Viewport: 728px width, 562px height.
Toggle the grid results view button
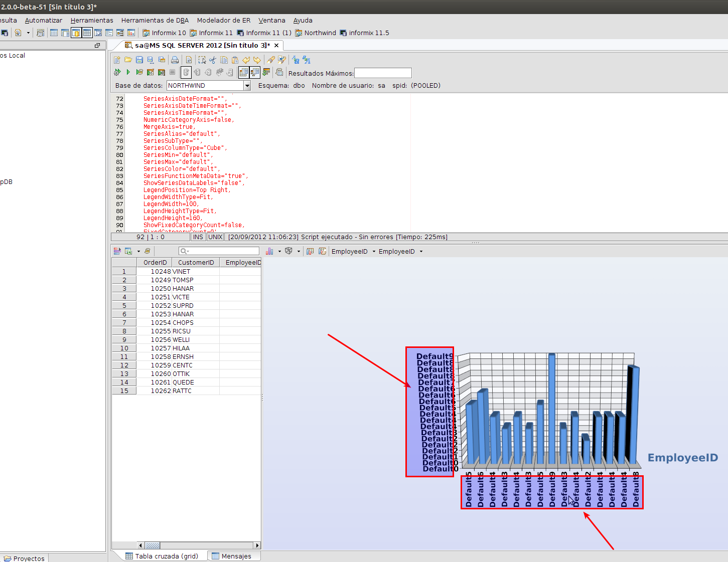tap(243, 73)
